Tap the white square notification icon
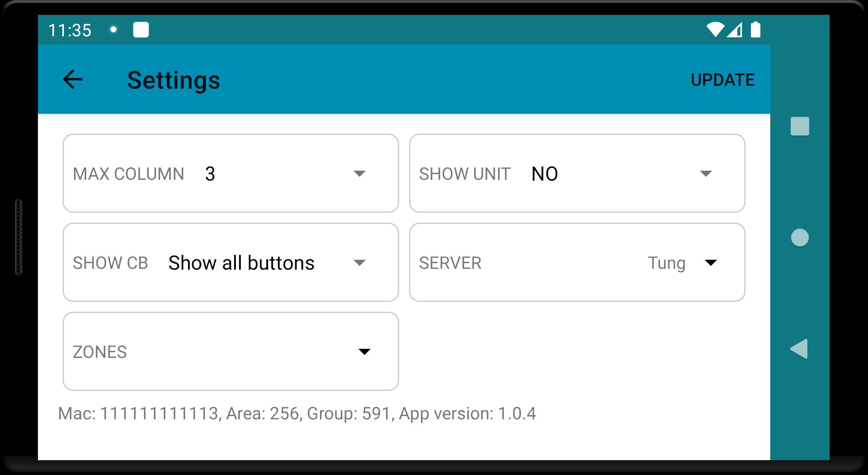 tap(141, 30)
